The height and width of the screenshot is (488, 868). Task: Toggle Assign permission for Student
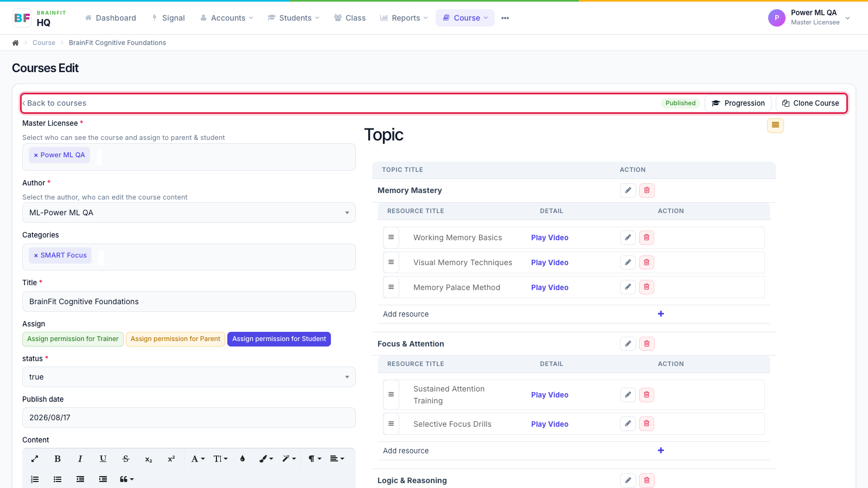pos(279,339)
